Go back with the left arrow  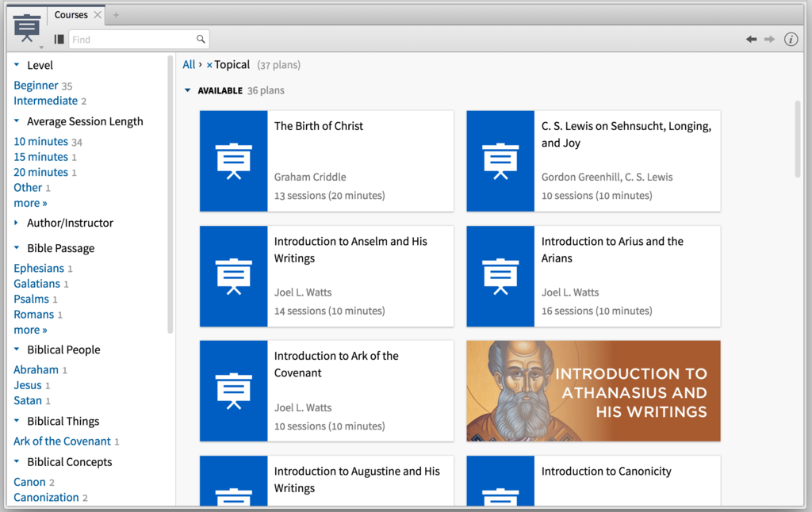click(x=751, y=40)
